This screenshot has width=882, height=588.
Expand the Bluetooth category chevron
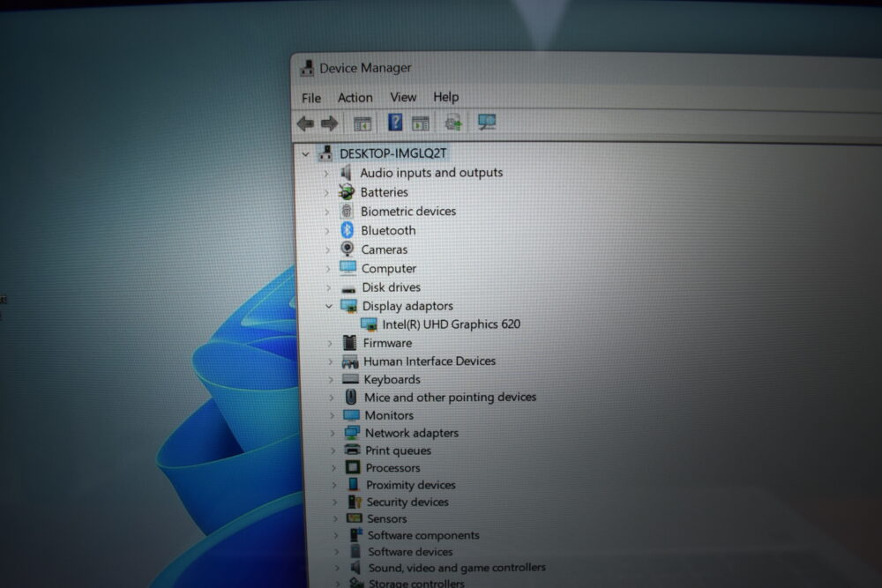click(327, 230)
